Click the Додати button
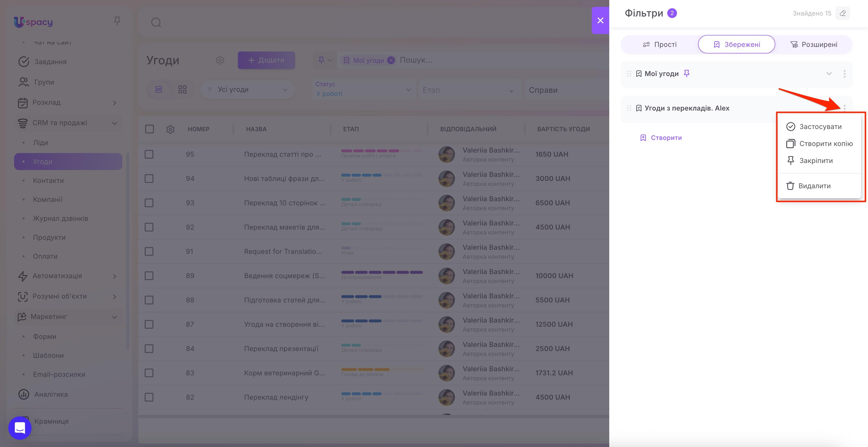Screen dimensions: 868x447 [x=266, y=60]
